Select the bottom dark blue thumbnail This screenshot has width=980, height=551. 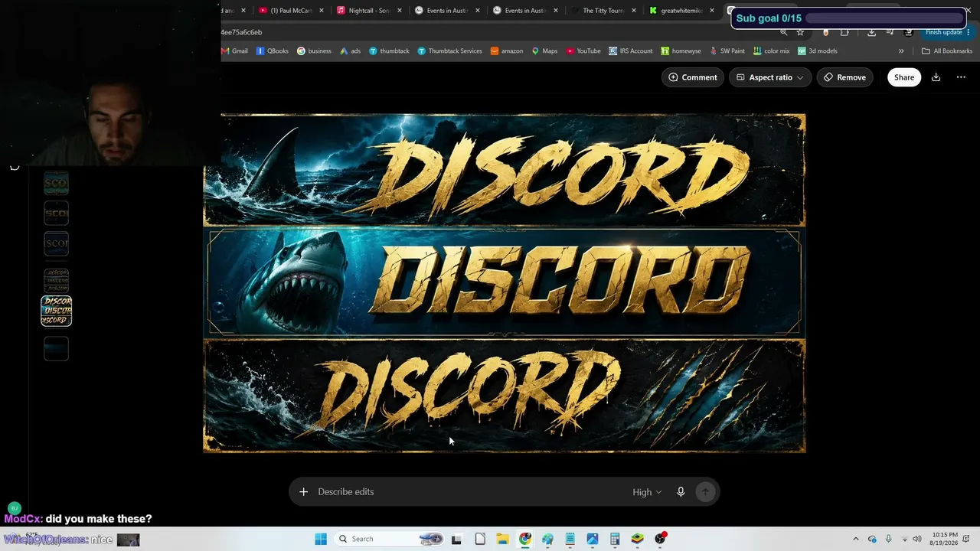pos(56,349)
